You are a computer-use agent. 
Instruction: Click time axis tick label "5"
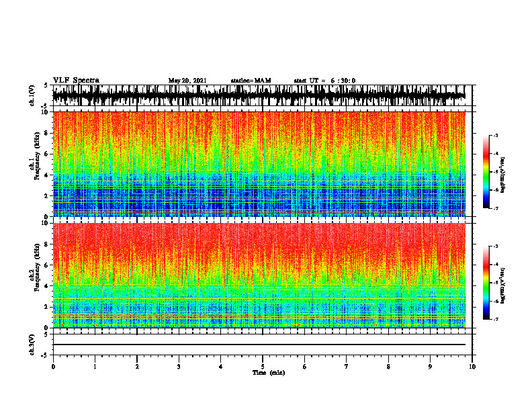point(263,367)
